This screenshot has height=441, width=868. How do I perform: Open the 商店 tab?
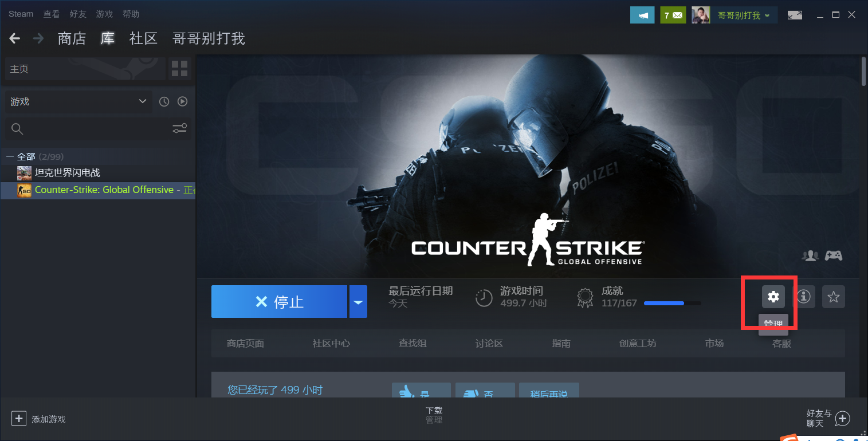72,38
